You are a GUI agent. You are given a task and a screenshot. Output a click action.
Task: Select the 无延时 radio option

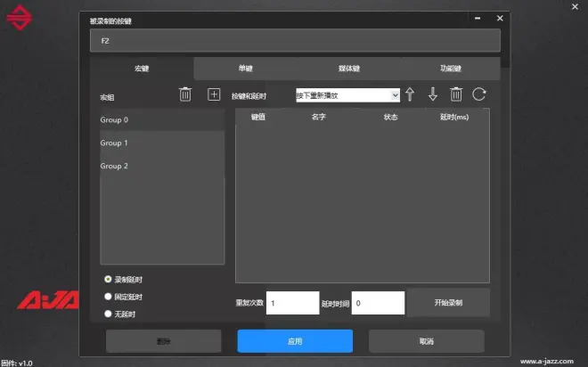coord(108,314)
